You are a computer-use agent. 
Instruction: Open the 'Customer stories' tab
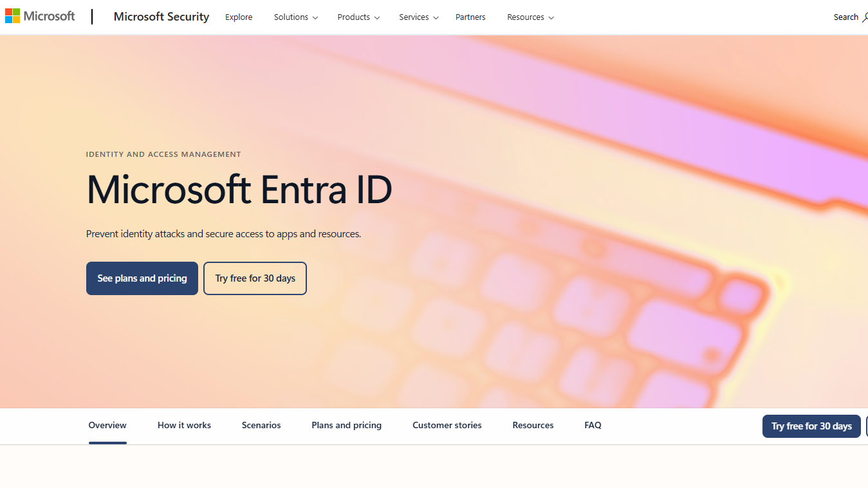tap(447, 425)
